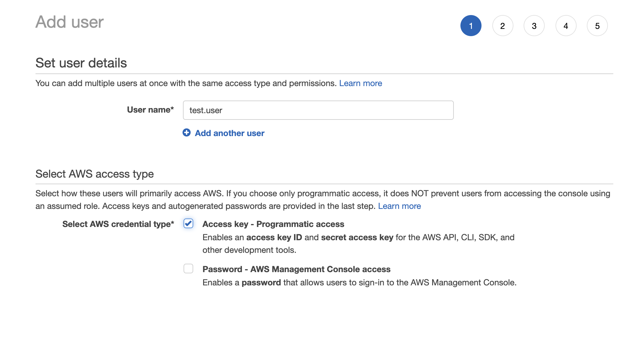644x354 pixels.
Task: Navigate to step 5 circle
Action: (597, 26)
